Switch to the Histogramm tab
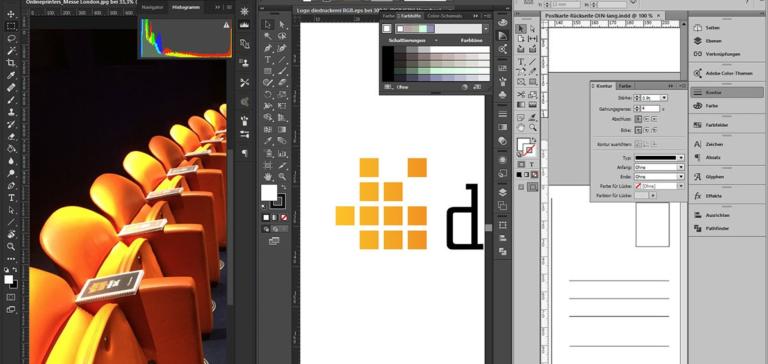 (x=185, y=8)
